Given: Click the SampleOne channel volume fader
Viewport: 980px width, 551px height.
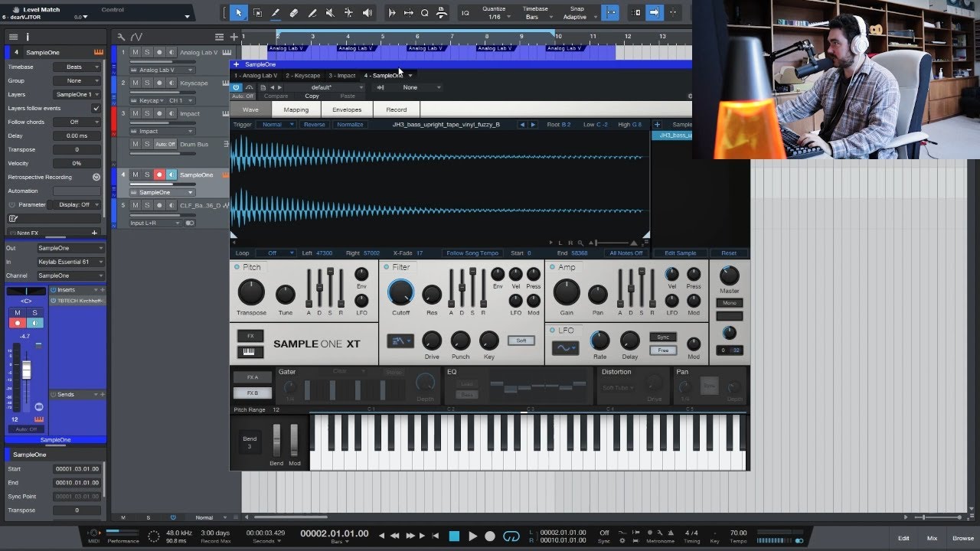Looking at the screenshot, I should click(x=26, y=370).
